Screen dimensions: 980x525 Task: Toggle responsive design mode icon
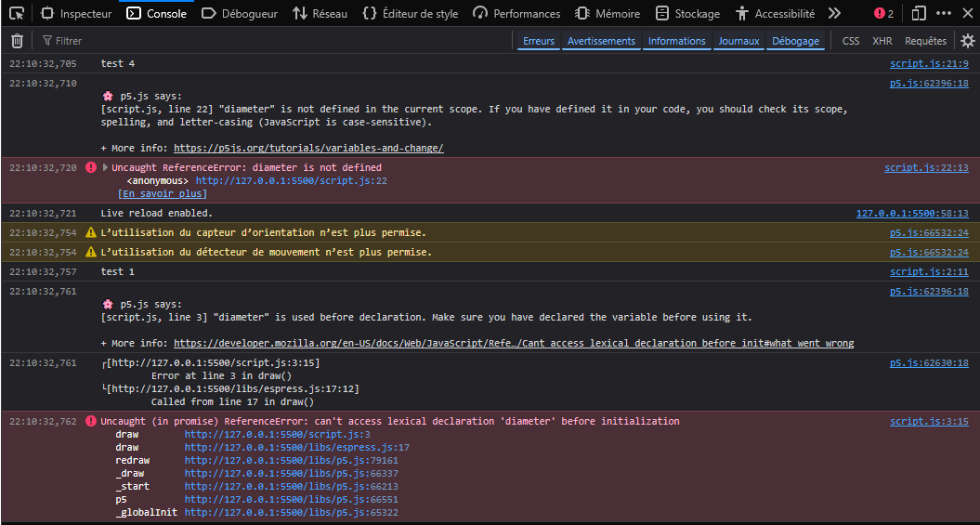[918, 13]
